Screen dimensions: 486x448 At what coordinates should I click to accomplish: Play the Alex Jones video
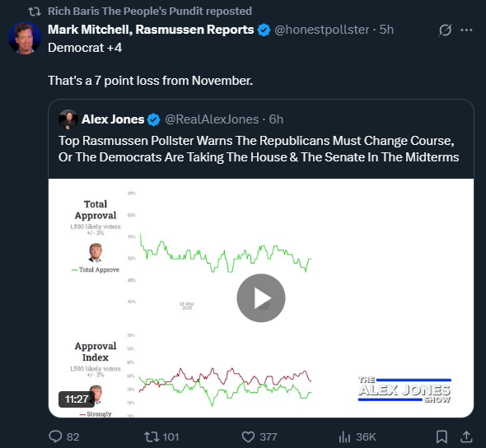pyautogui.click(x=261, y=298)
